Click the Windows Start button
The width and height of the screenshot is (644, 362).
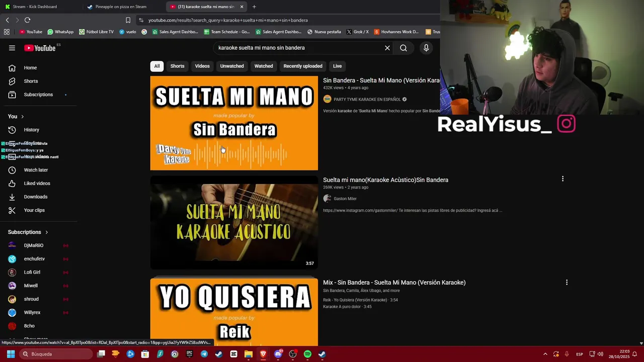[11, 354]
